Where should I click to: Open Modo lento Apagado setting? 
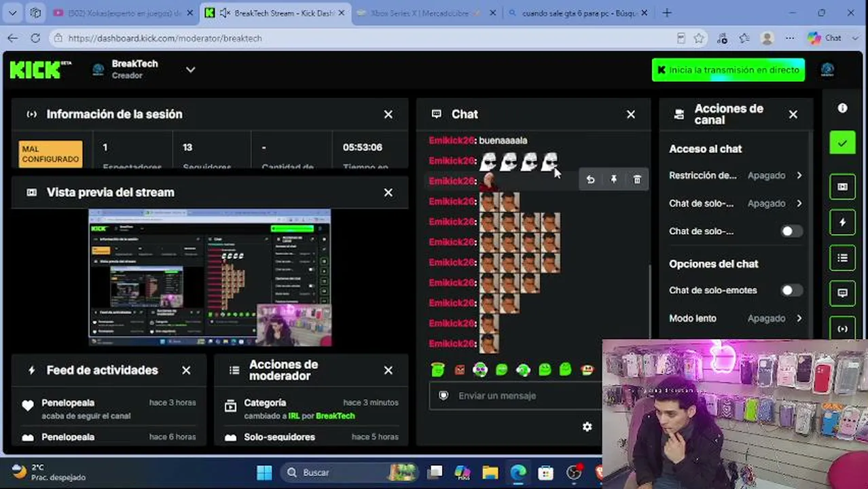(x=735, y=318)
